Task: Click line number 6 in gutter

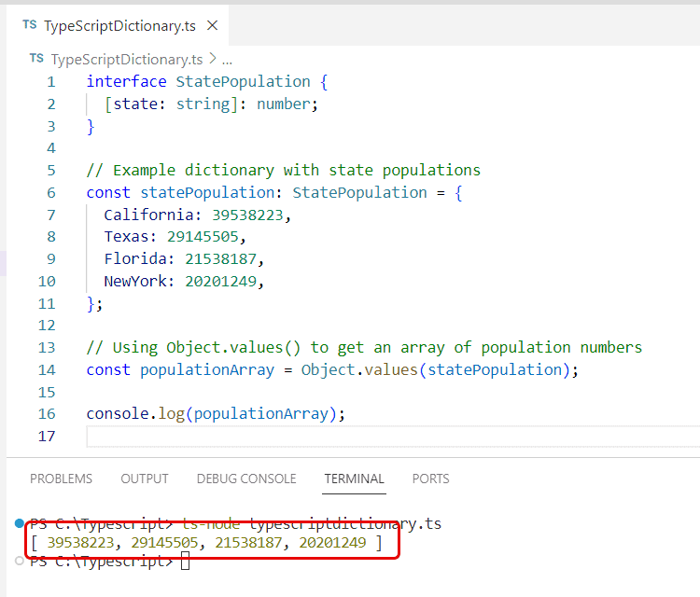Action: pos(51,193)
